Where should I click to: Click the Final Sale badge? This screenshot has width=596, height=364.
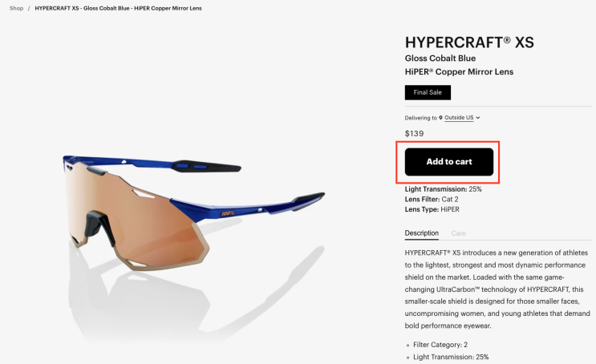click(x=428, y=92)
